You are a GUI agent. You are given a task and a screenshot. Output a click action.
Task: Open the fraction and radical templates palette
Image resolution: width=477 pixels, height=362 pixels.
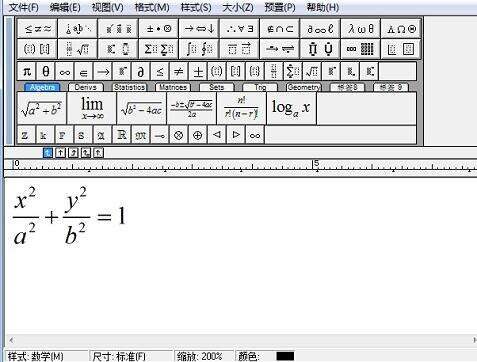point(78,49)
